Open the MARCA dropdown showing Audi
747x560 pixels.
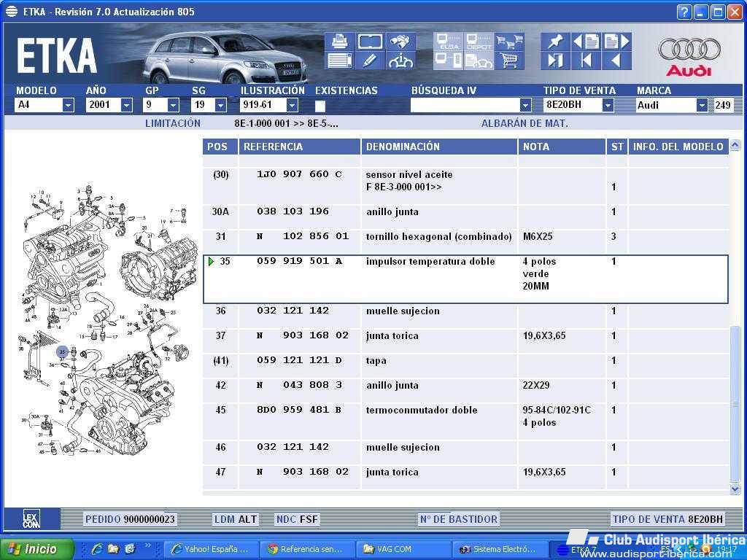click(x=702, y=105)
